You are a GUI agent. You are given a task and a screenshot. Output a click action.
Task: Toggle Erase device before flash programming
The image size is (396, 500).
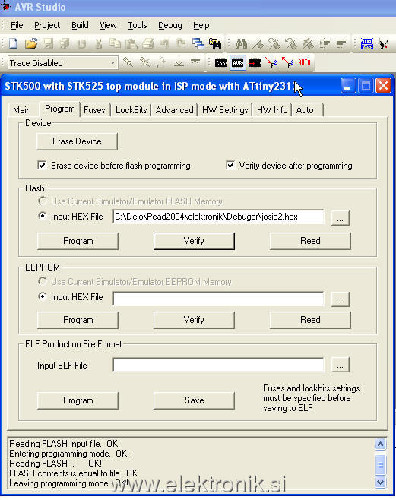coord(42,165)
